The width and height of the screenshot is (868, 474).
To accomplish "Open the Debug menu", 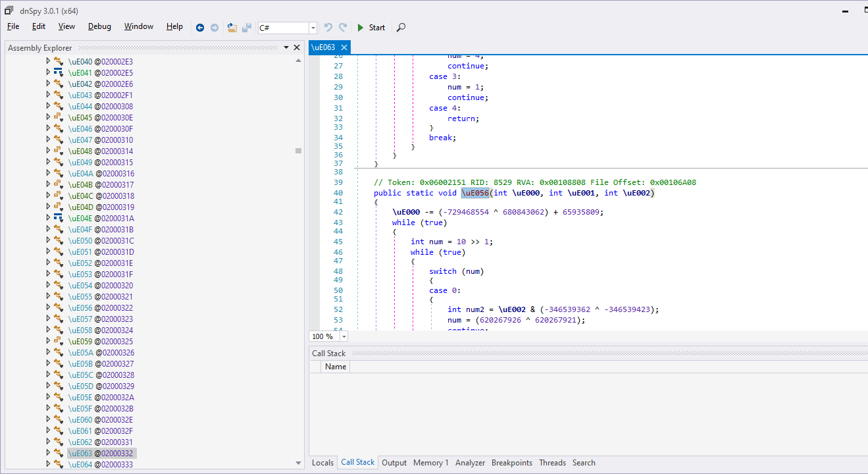I will [x=99, y=26].
